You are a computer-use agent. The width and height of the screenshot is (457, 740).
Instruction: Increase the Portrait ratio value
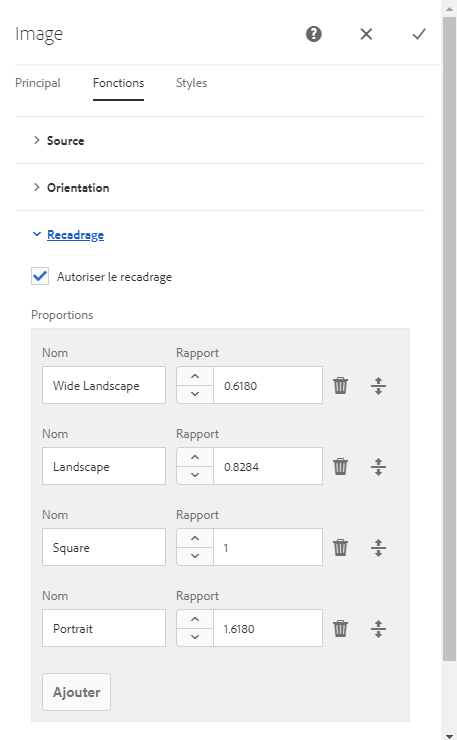point(195,620)
